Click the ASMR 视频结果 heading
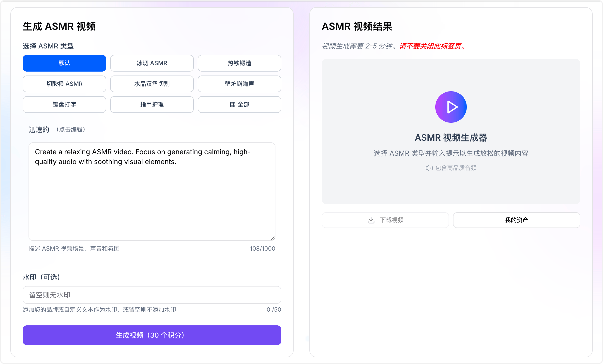 point(357,26)
